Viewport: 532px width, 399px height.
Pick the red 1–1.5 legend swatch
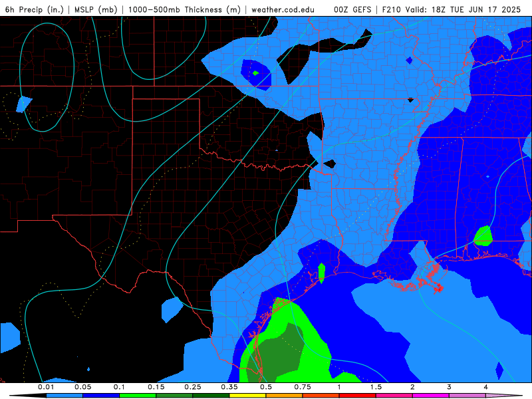click(x=358, y=396)
